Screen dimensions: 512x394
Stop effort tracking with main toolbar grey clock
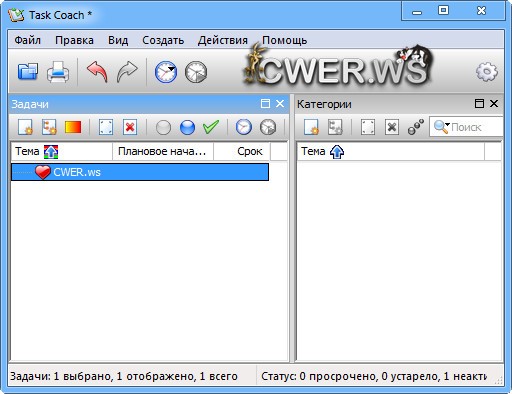pos(196,72)
